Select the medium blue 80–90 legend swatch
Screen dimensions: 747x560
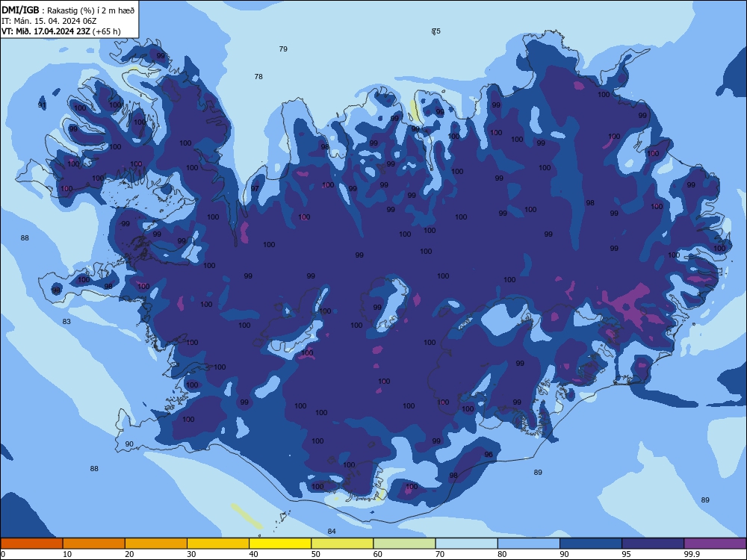(529, 544)
